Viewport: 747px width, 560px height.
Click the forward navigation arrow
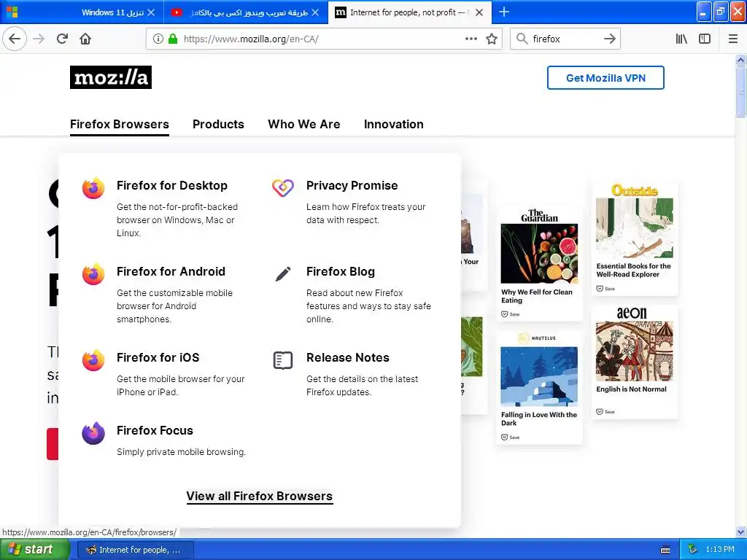[39, 39]
